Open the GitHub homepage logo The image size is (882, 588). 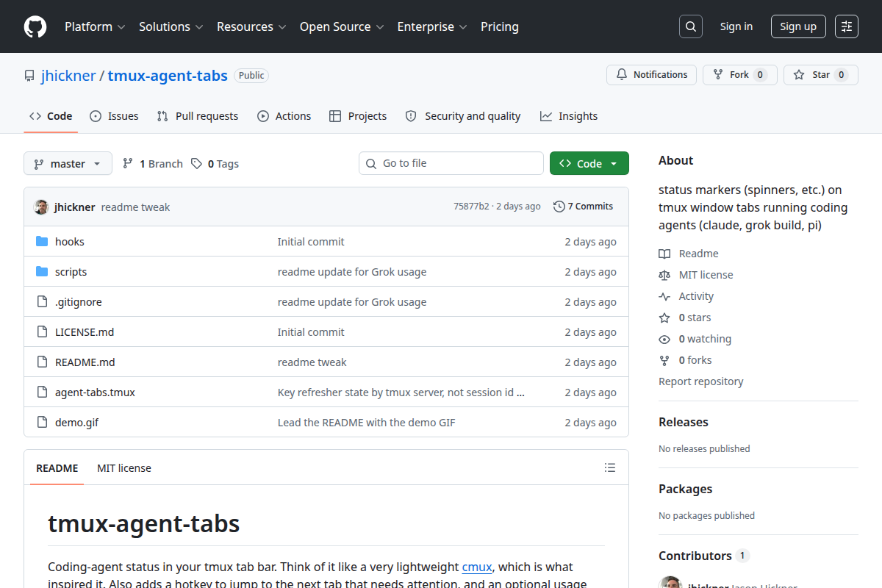pyautogui.click(x=35, y=26)
